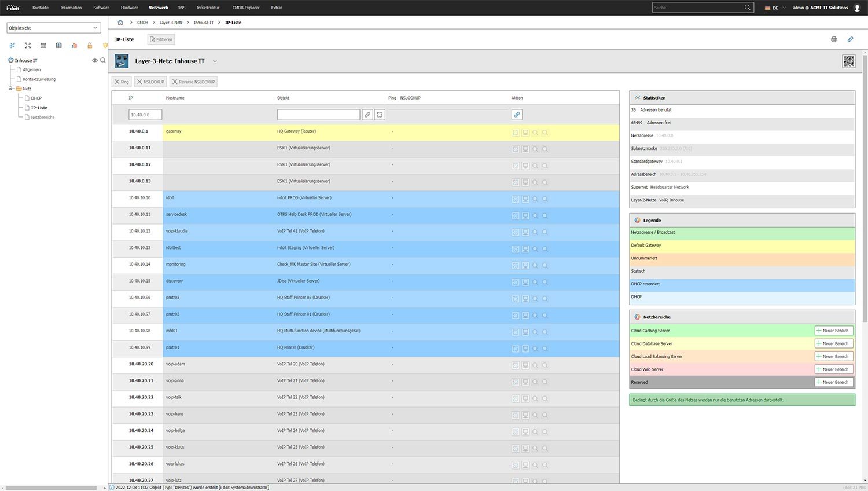The image size is (868, 491).
Task: Click the monitor icon in the servicedesk row
Action: 525,216
